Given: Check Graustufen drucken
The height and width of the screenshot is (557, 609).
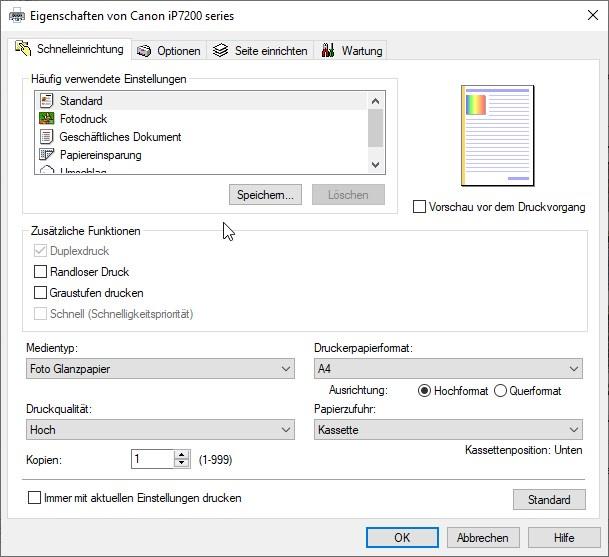Looking at the screenshot, I should 40,292.
